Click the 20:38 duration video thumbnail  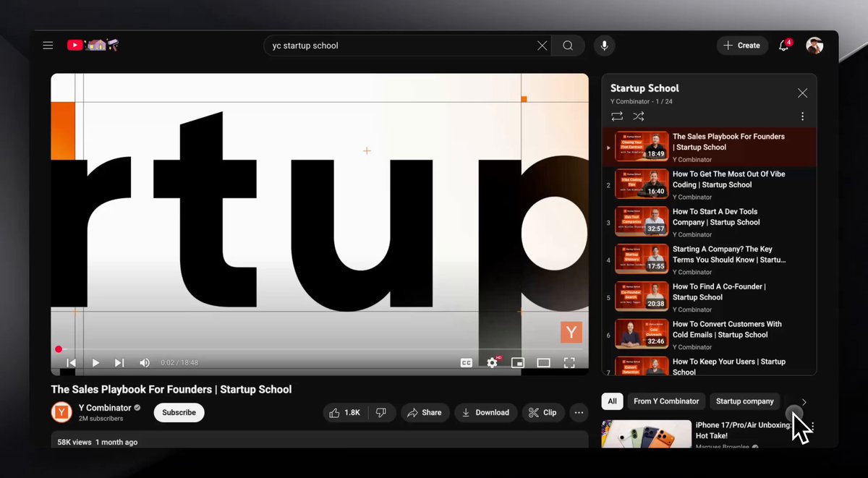(x=642, y=296)
